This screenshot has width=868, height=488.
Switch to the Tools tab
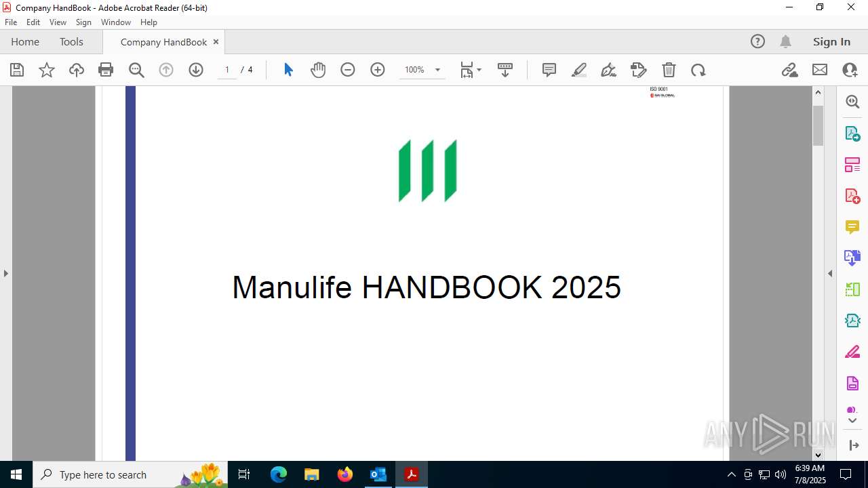pyautogui.click(x=71, y=41)
